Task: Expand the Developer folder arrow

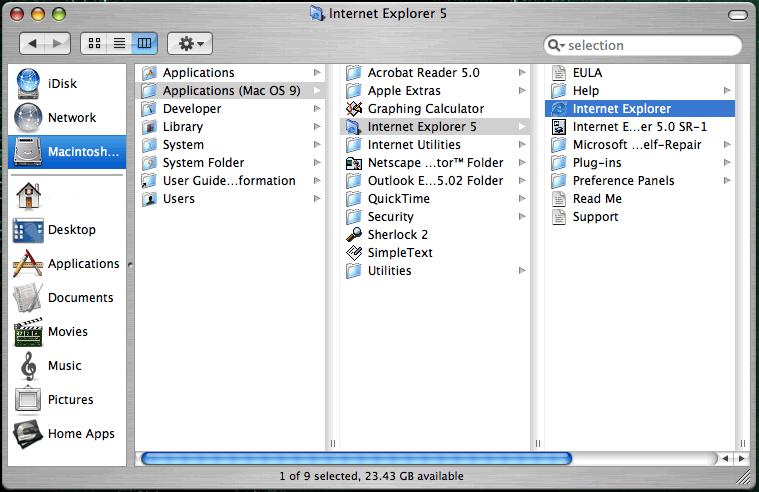Action: point(317,108)
